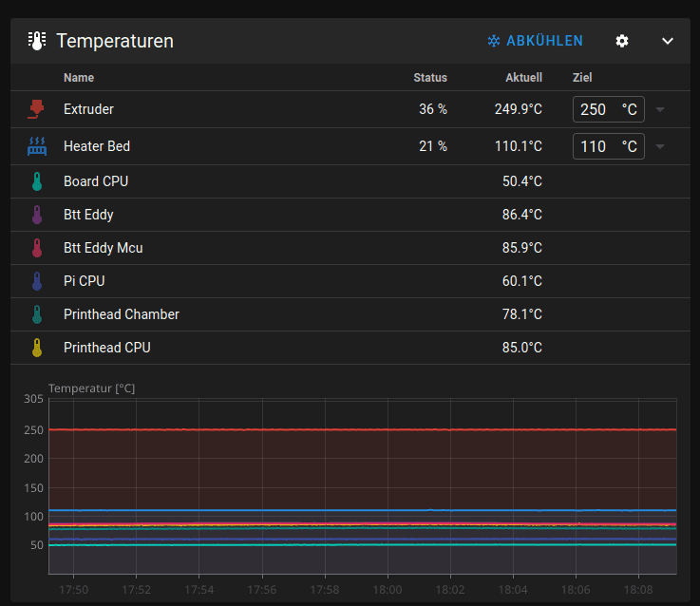Click the purple Btt Eddy thermometer icon

[37, 215]
